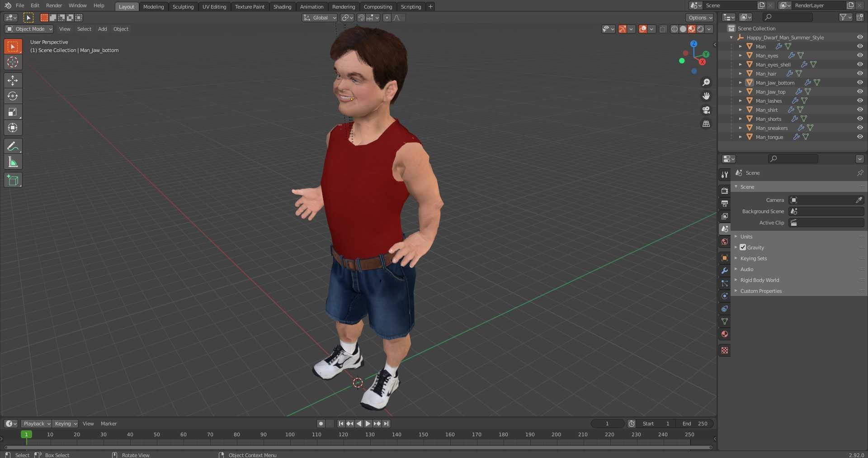Hide Man_shirt object via eye icon
The height and width of the screenshot is (458, 868).
(860, 110)
